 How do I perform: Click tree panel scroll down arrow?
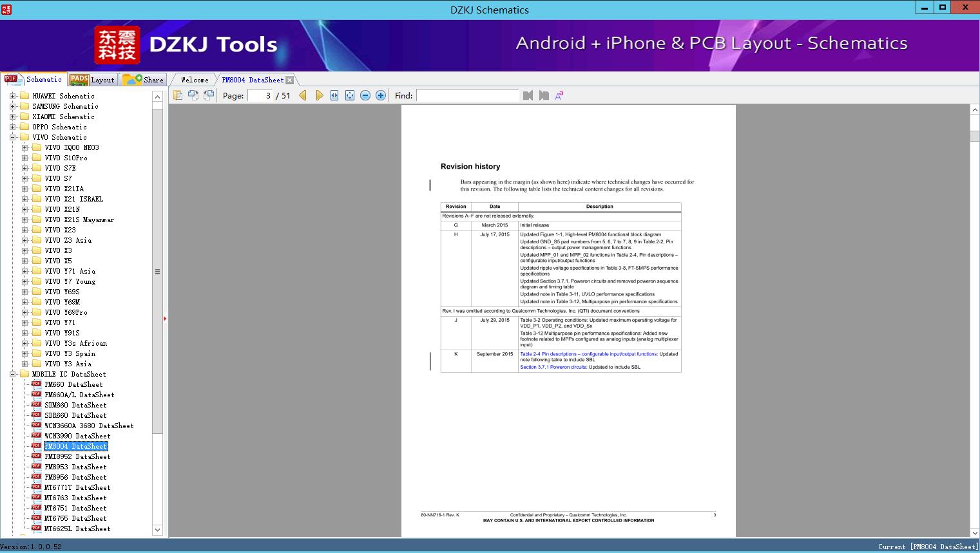157,530
